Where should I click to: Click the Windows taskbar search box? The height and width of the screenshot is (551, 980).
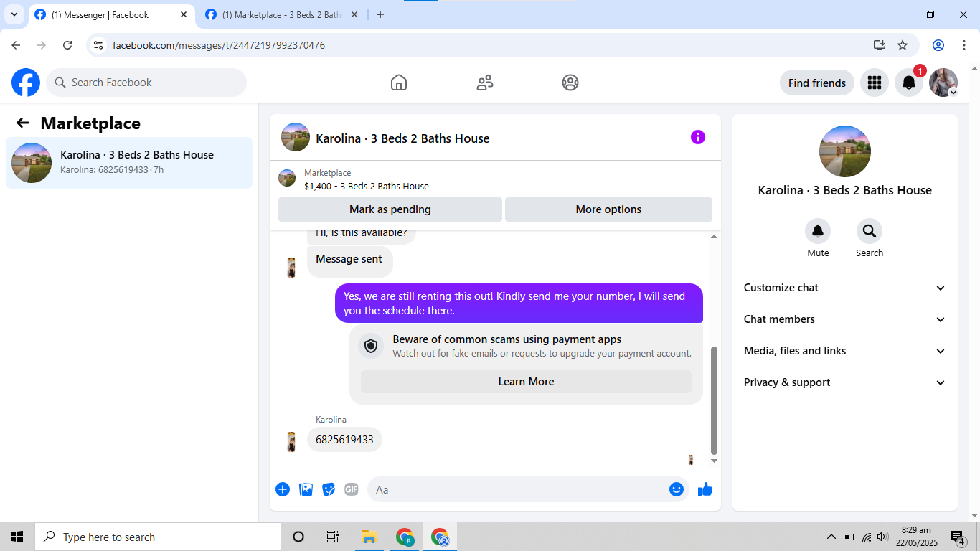coord(157,537)
